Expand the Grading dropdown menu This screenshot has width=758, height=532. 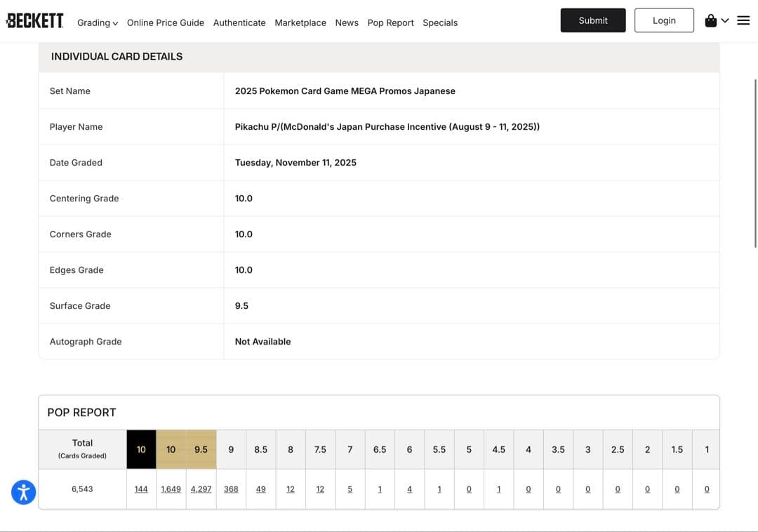coord(98,22)
